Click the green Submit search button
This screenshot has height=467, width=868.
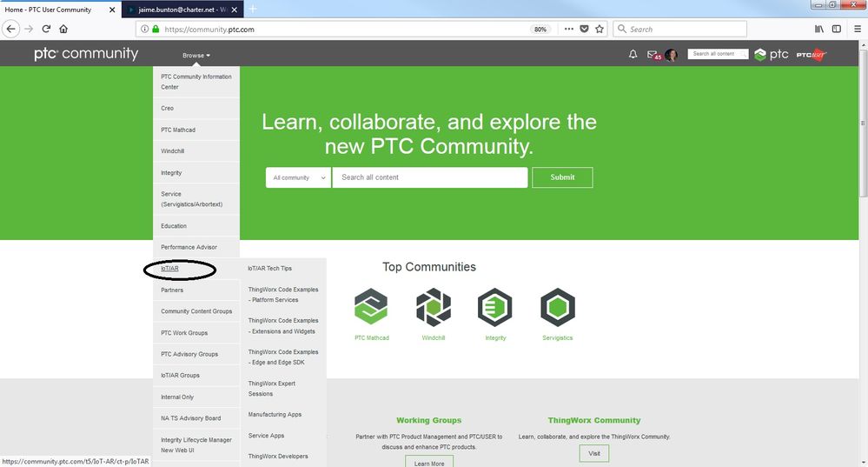(562, 177)
